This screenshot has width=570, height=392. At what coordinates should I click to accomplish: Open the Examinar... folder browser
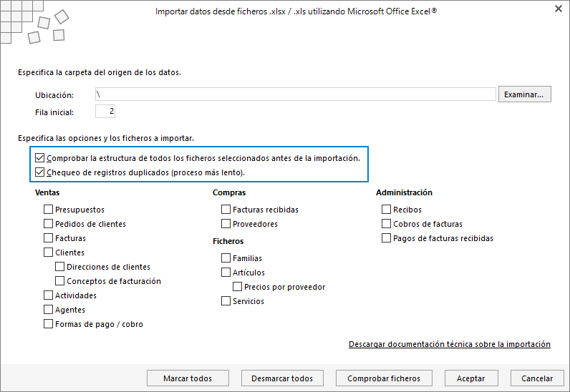pyautogui.click(x=525, y=94)
